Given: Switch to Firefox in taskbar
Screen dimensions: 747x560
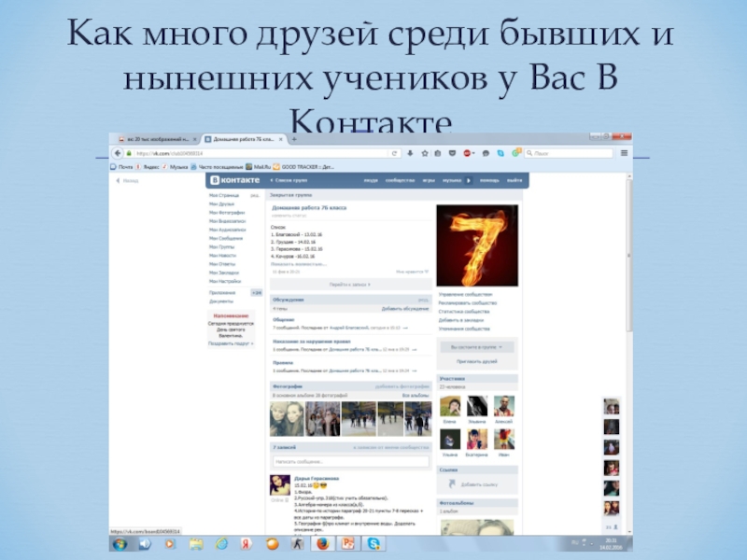Looking at the screenshot, I should (322, 544).
